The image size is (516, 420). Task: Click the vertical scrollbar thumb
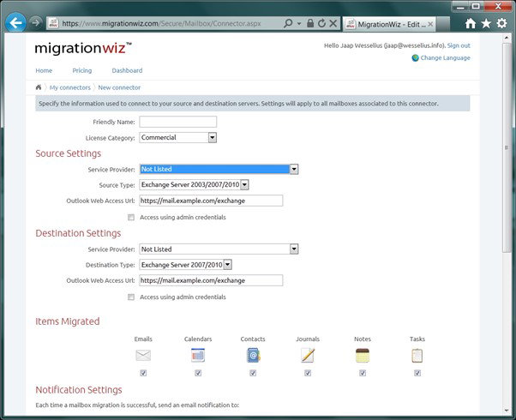click(x=507, y=147)
